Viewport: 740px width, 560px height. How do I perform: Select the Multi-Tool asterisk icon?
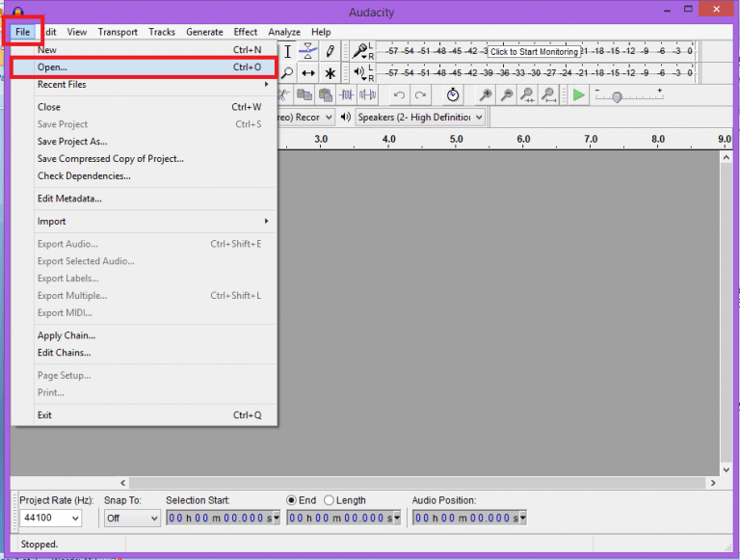pos(330,73)
